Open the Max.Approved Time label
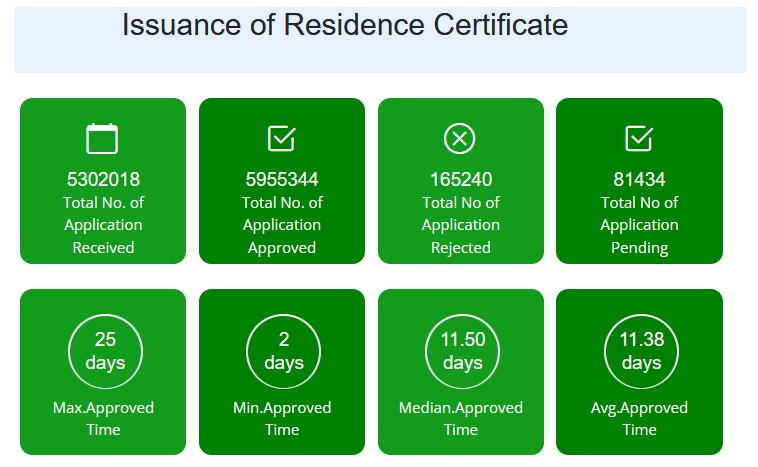The width and height of the screenshot is (758, 467). 104,418
